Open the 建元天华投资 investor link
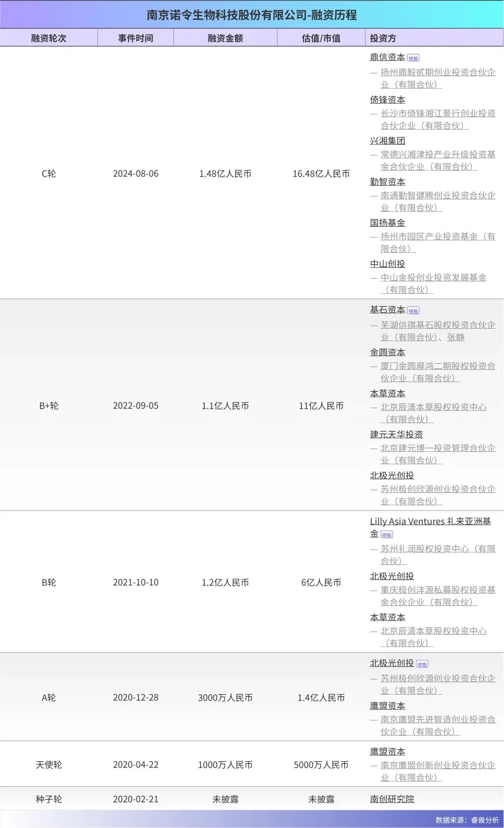Image resolution: width=504 pixels, height=828 pixels. click(x=396, y=435)
